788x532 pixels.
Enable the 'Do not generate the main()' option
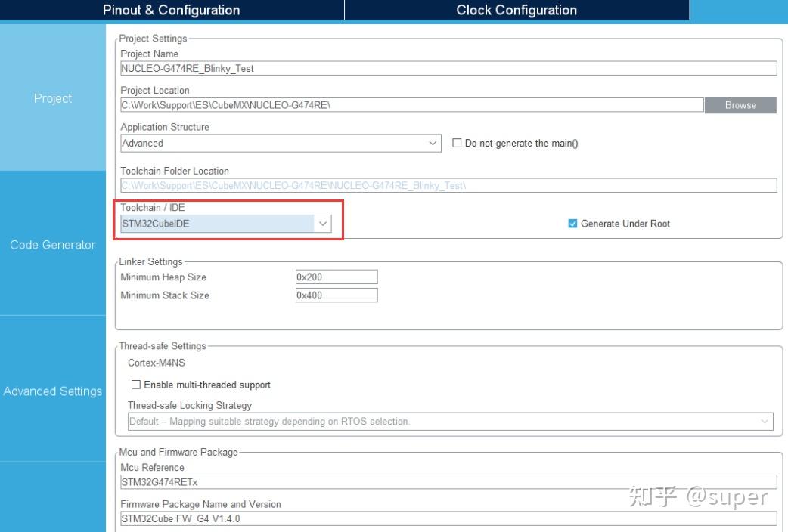[457, 143]
